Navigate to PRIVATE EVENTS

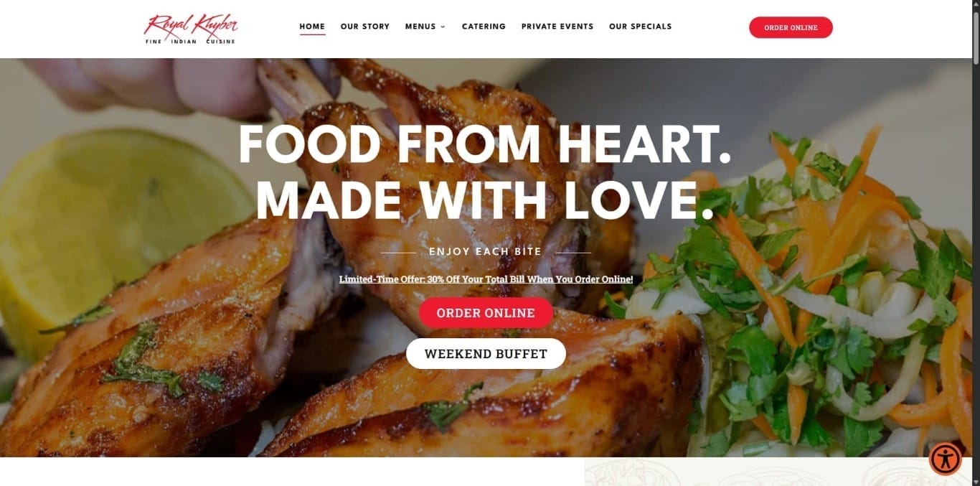click(x=557, y=27)
